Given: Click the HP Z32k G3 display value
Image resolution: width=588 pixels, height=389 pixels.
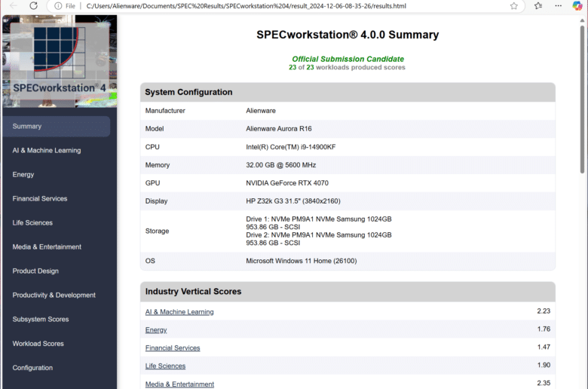Looking at the screenshot, I should (x=293, y=201).
